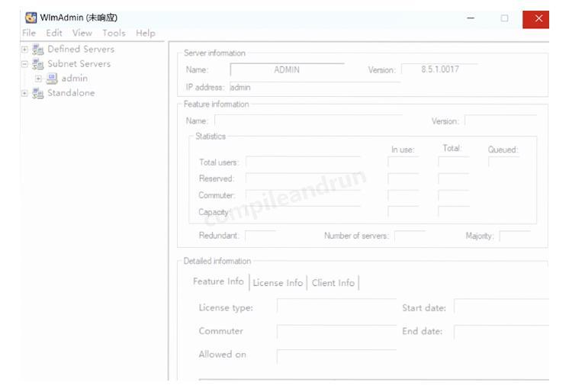The height and width of the screenshot is (392, 569).
Task: Expand the Defined Servers node
Action: point(24,49)
